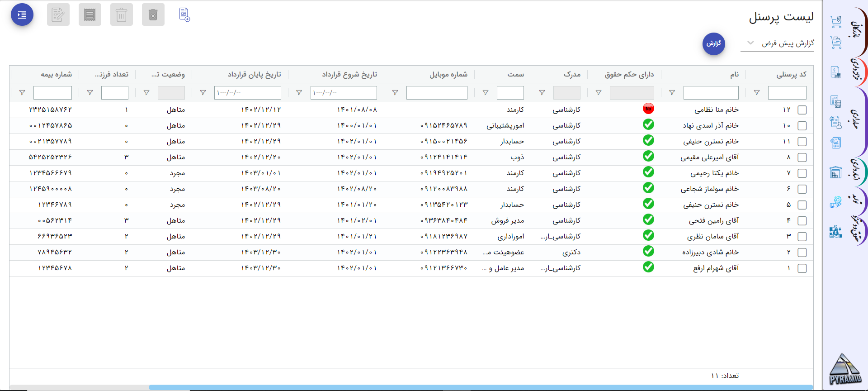Tick the checkbox for آقای شهرام ارفع
Screen dimensions: 868x391
point(802,268)
